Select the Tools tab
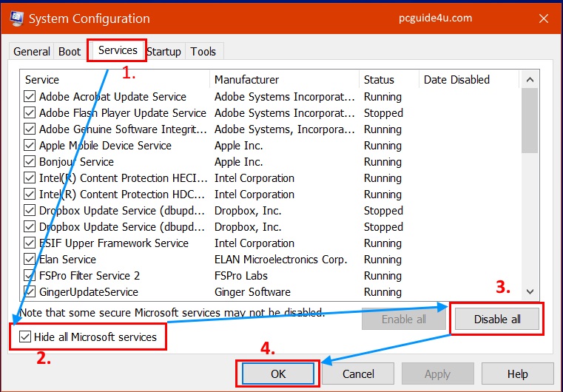Viewport: 563px width, 392px height. (203, 52)
